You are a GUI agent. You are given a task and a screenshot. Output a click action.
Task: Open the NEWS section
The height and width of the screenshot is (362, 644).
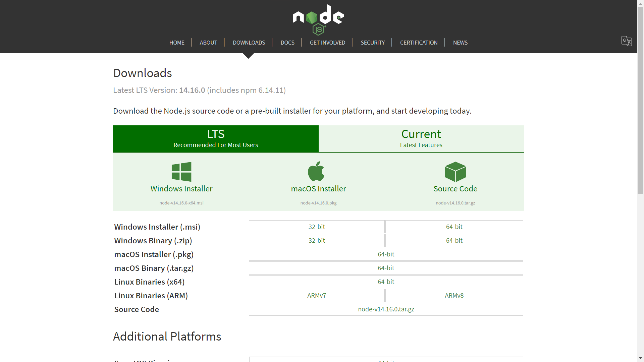point(460,43)
